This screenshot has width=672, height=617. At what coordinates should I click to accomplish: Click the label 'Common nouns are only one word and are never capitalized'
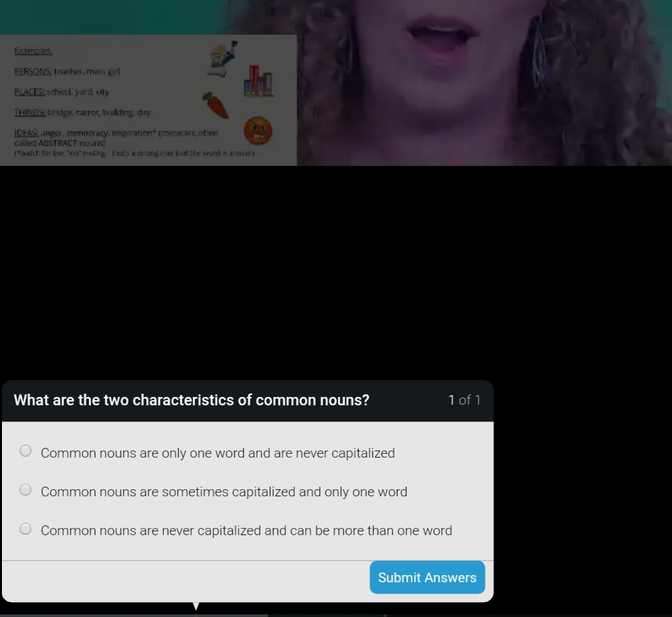[218, 453]
